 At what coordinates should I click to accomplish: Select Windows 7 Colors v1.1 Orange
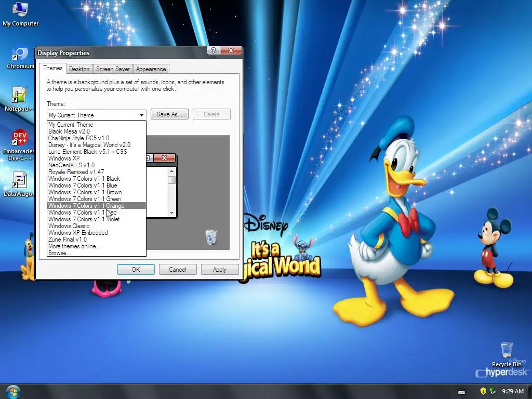(96, 206)
